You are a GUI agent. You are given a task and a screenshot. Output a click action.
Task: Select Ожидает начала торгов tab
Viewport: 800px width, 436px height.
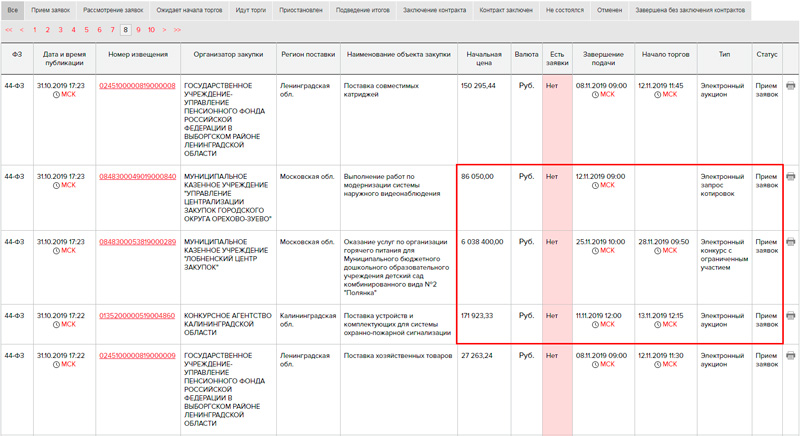click(x=189, y=10)
